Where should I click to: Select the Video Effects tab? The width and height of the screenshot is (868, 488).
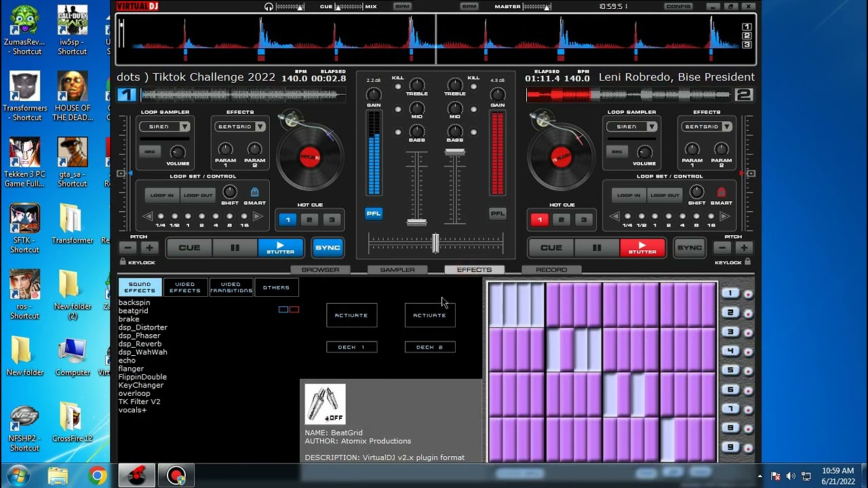click(x=185, y=287)
